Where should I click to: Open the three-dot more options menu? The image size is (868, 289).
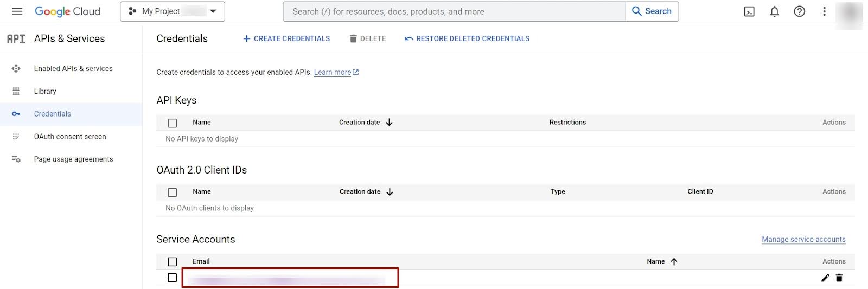[824, 11]
